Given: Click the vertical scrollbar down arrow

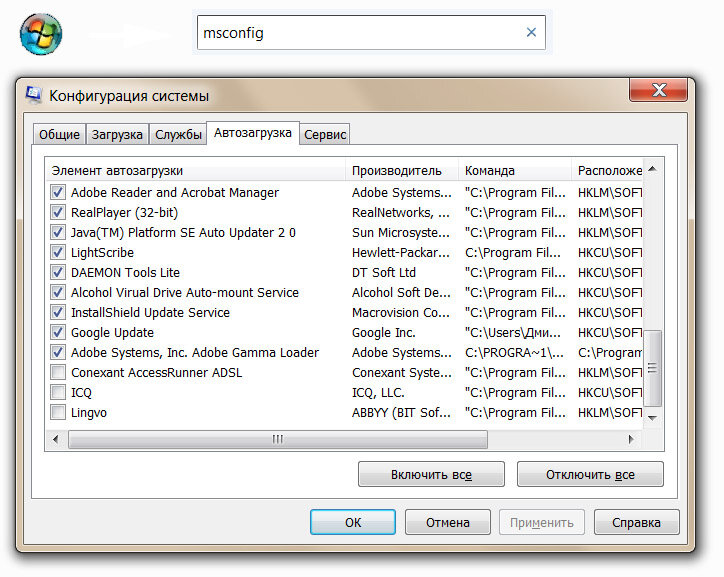Looking at the screenshot, I should pos(652,418).
